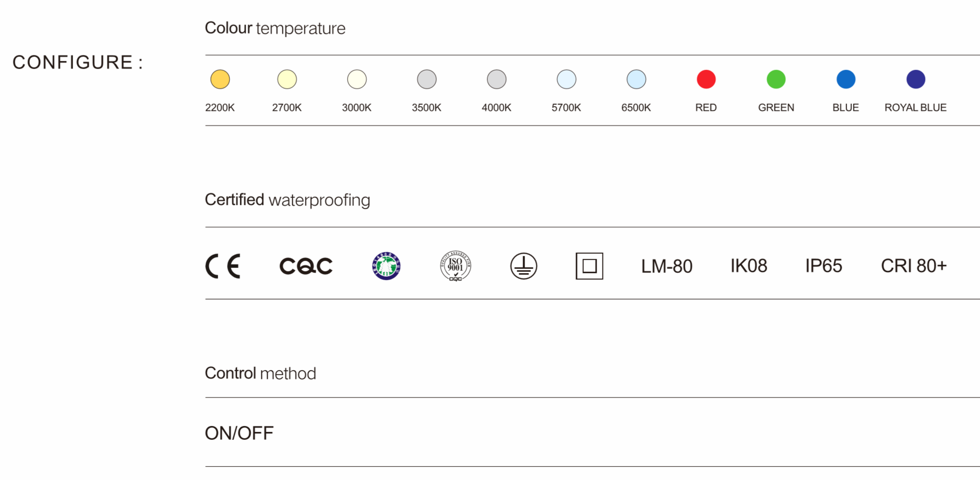Click the double-square Class II insulation symbol

(589, 266)
